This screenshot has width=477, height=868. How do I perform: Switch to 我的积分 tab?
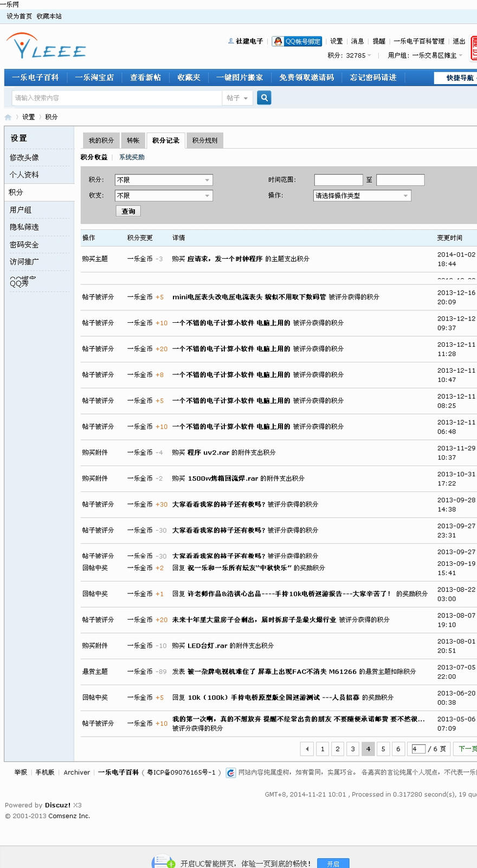(x=101, y=141)
